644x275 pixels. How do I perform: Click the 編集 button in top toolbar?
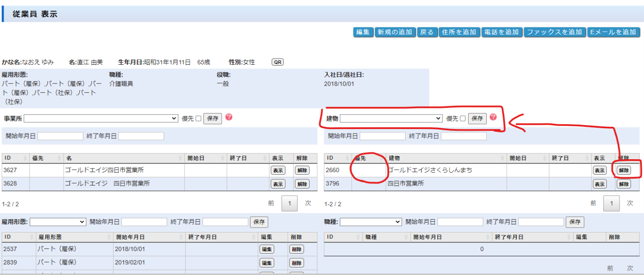point(363,32)
